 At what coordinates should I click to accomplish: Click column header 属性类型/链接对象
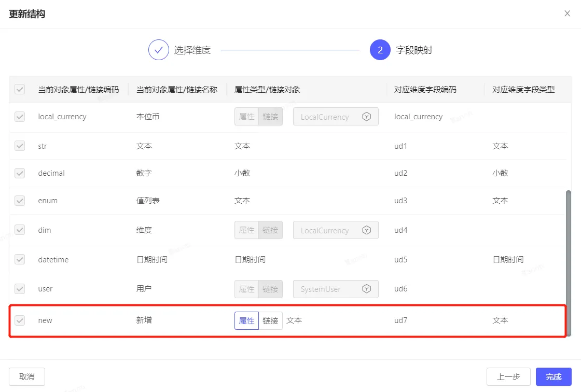[267, 89]
